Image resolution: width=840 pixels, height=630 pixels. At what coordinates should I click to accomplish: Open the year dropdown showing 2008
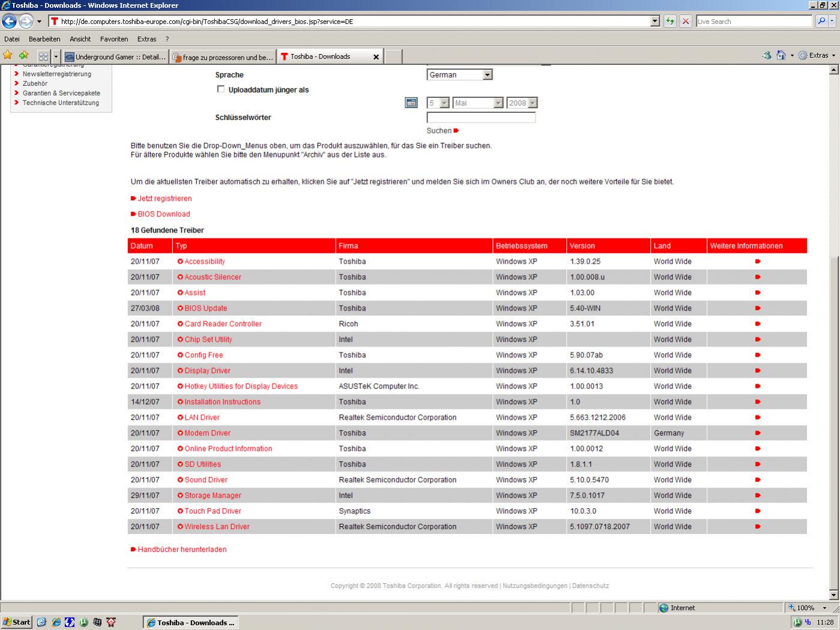[522, 103]
